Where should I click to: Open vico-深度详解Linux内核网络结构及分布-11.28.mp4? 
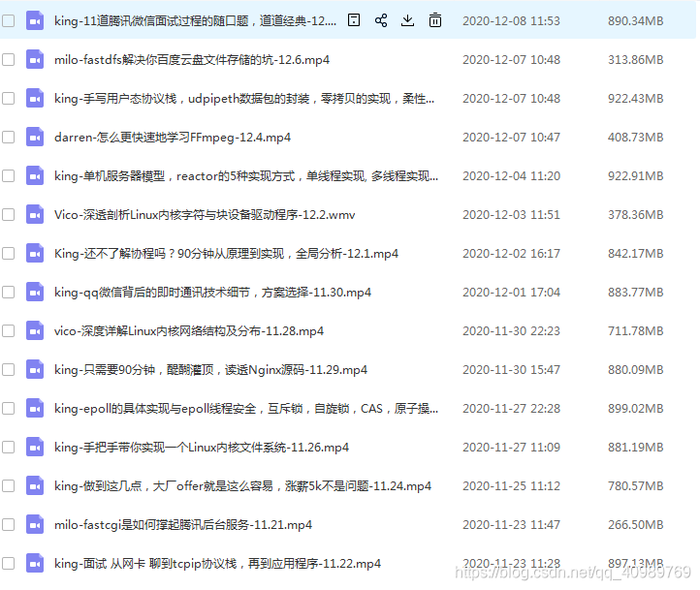tap(189, 331)
